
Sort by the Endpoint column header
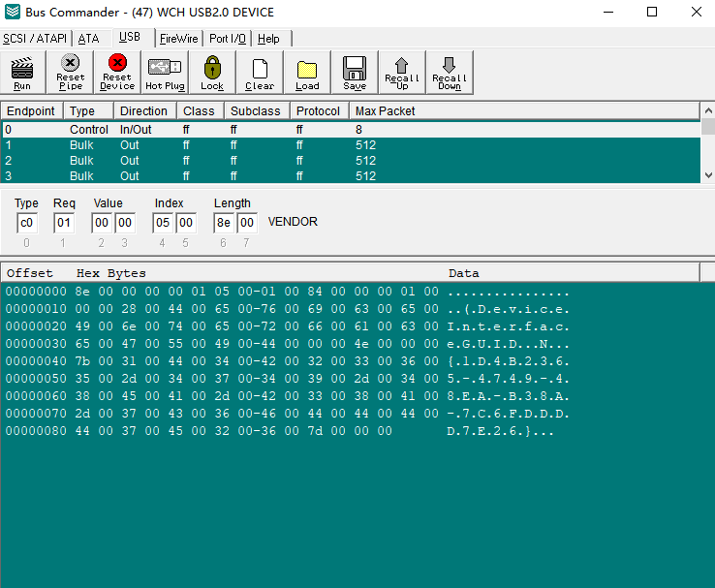(x=31, y=111)
